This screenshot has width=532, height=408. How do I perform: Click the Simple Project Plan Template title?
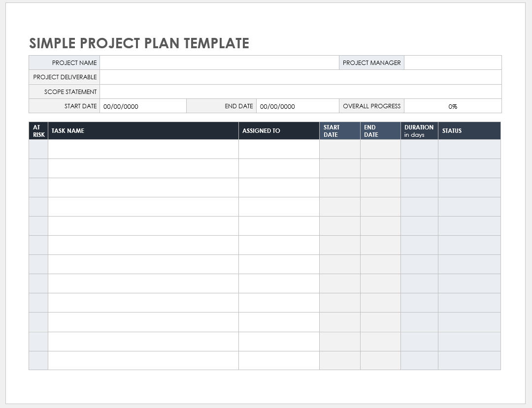(139, 43)
